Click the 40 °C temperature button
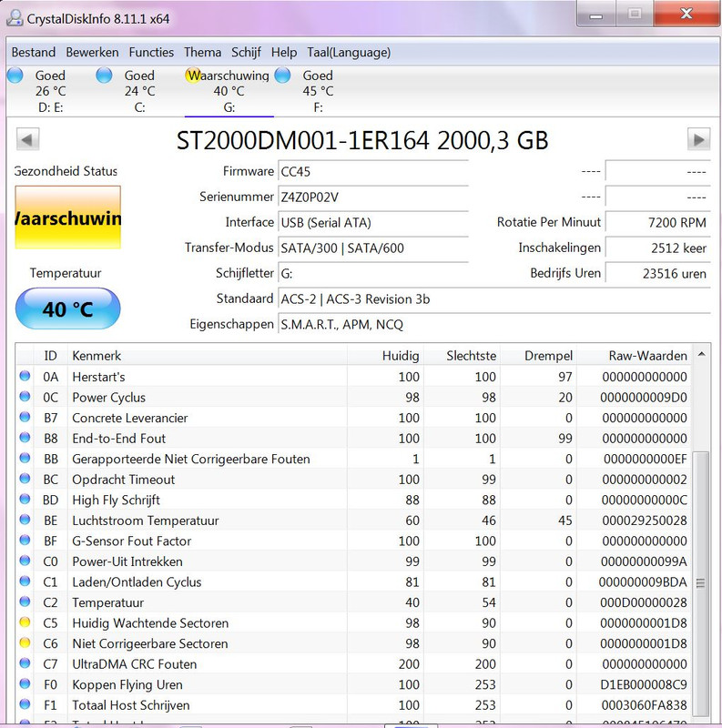 [68, 308]
